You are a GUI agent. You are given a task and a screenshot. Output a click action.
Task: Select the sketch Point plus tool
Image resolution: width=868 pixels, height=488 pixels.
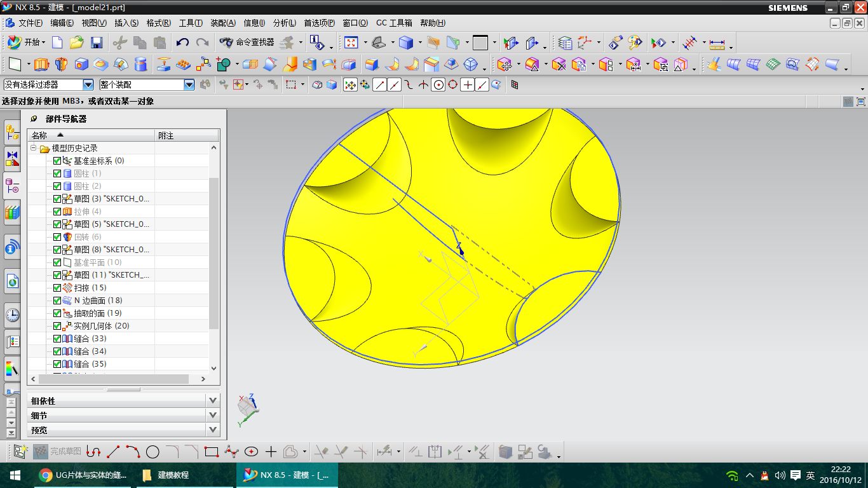271,452
